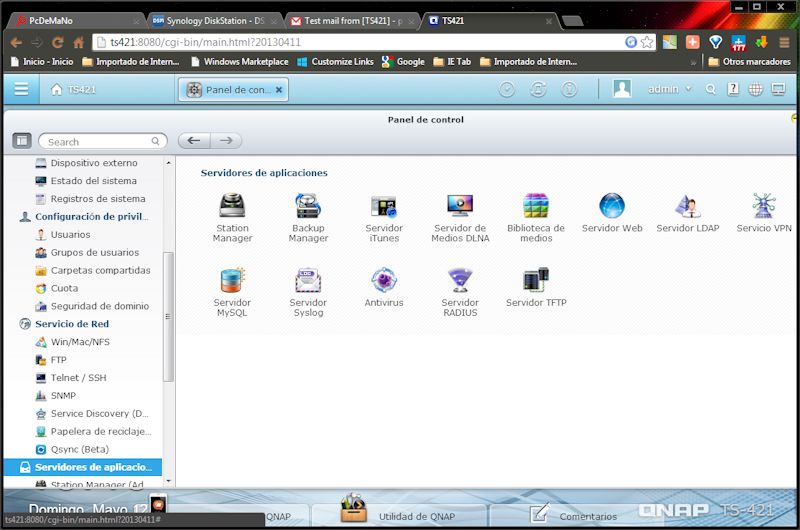
Task: Open the language globe icon
Action: pyautogui.click(x=755, y=89)
